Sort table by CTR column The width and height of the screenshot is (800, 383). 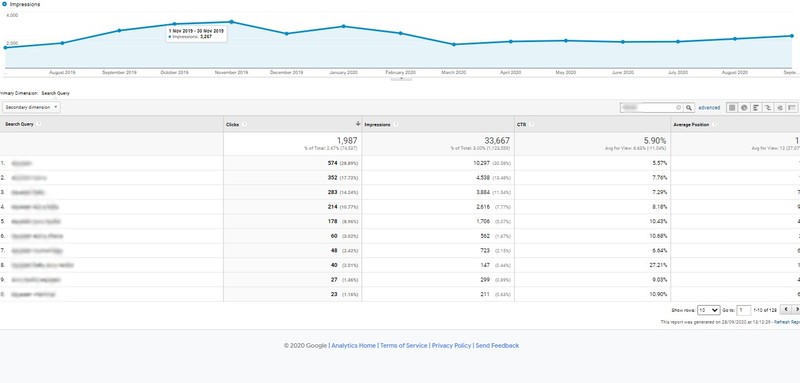point(521,124)
